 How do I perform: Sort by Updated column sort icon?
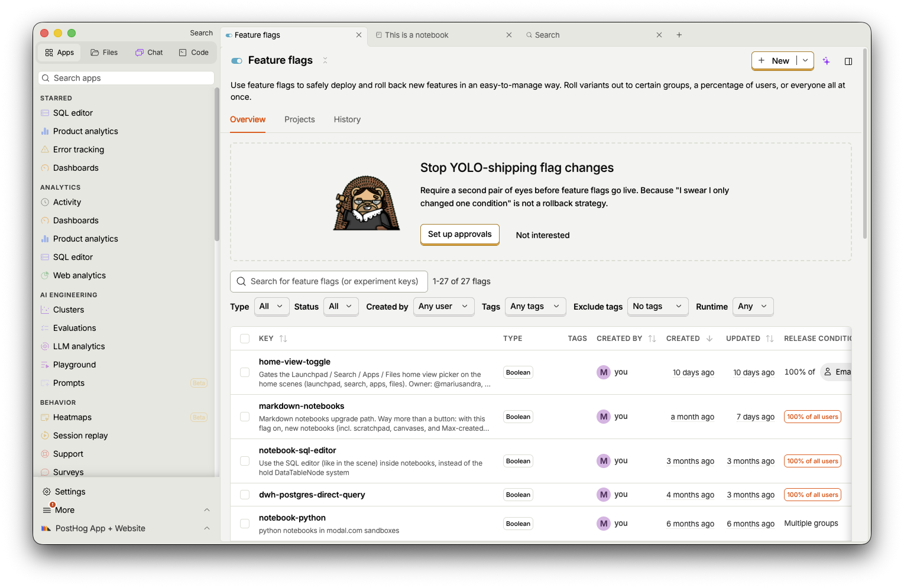pos(770,339)
